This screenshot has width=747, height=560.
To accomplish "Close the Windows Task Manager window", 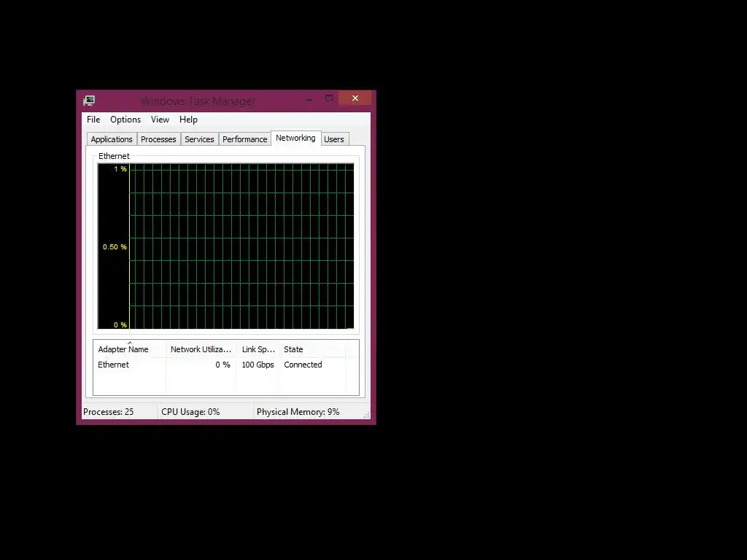I will tap(355, 98).
